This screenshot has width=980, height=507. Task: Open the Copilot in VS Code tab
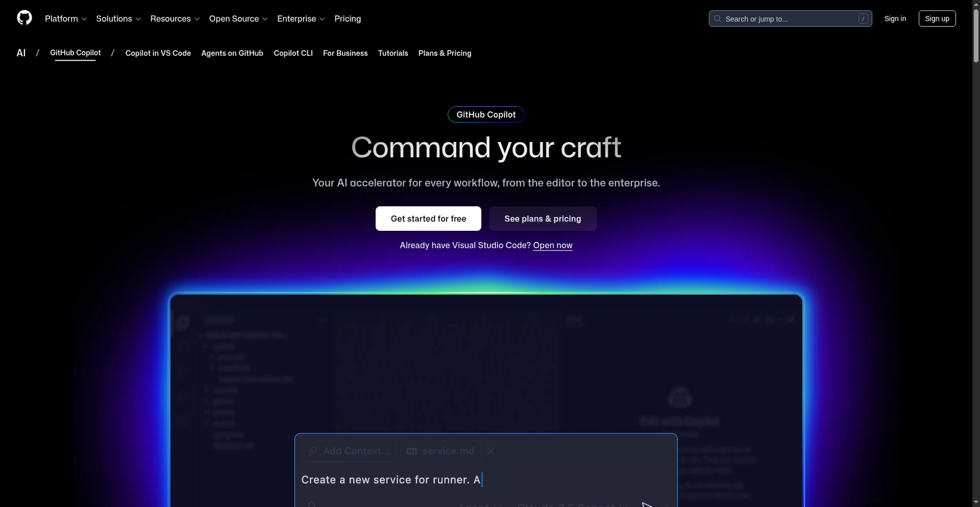coord(158,53)
